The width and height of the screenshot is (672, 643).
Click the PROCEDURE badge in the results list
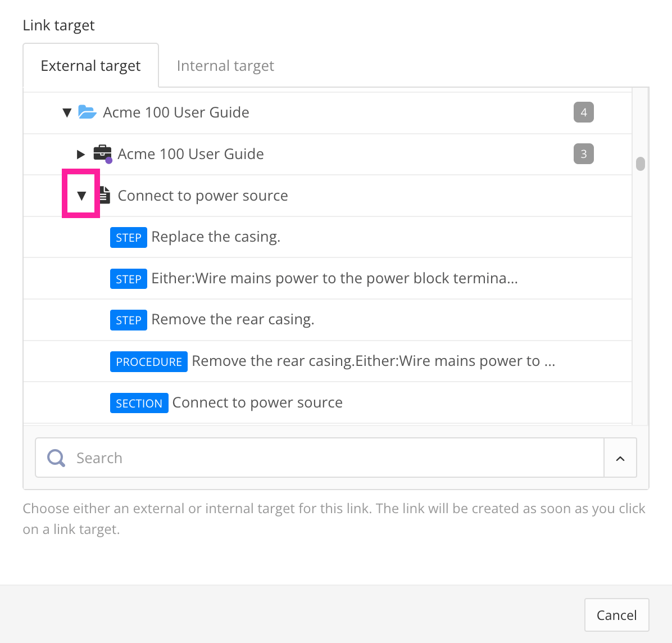point(148,361)
